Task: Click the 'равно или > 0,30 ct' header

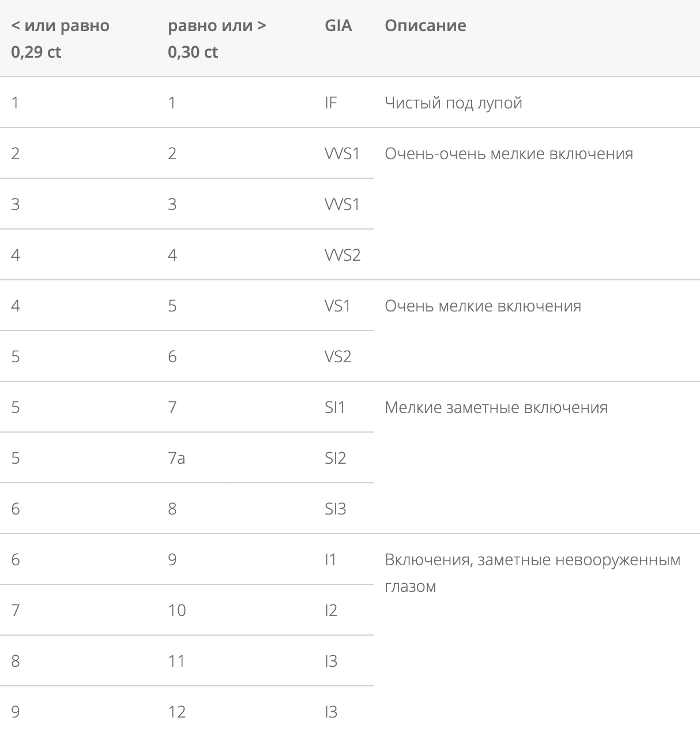Action: click(x=217, y=39)
